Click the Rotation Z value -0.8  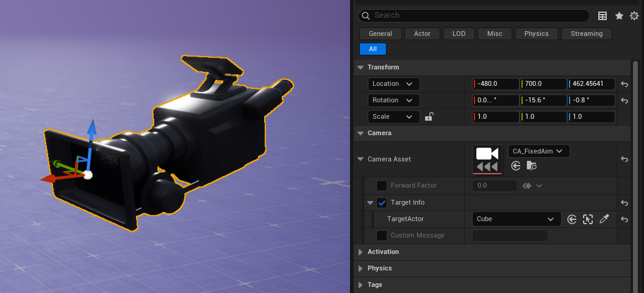coord(592,101)
